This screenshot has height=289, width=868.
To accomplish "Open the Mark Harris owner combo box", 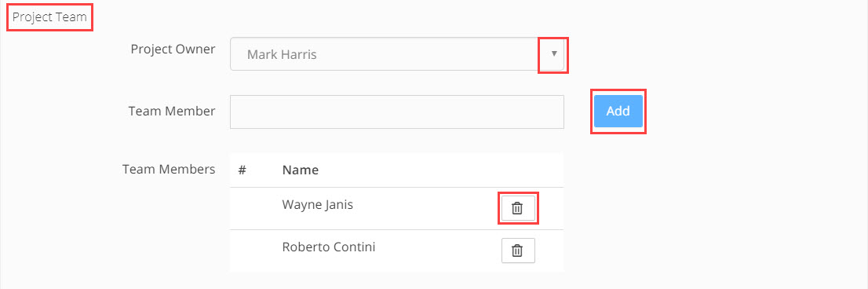I will (x=397, y=54).
